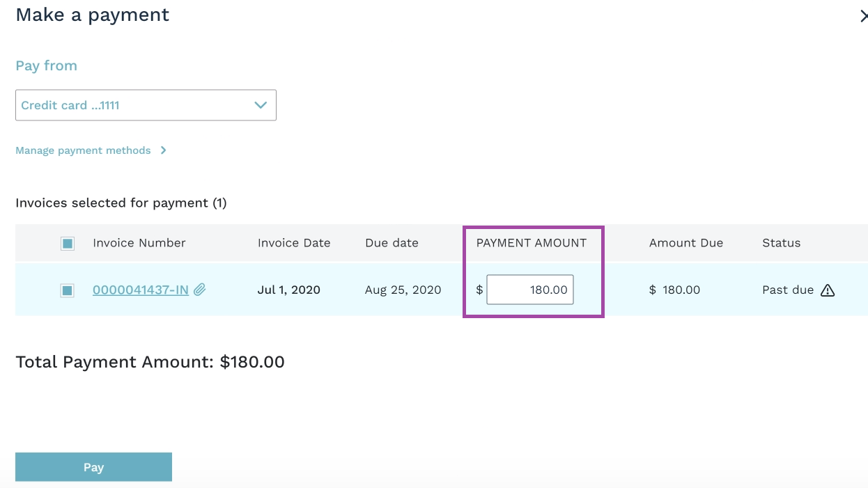Click the payment amount input field

pyautogui.click(x=529, y=290)
